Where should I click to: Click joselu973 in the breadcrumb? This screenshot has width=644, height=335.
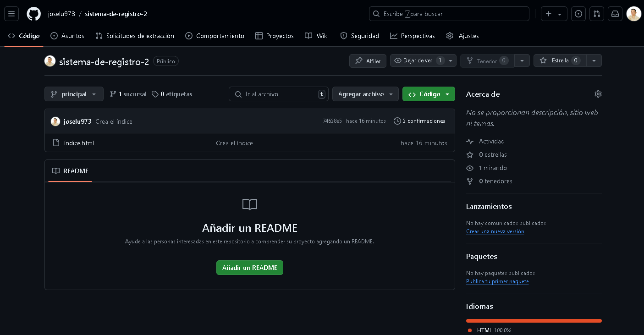click(x=61, y=14)
